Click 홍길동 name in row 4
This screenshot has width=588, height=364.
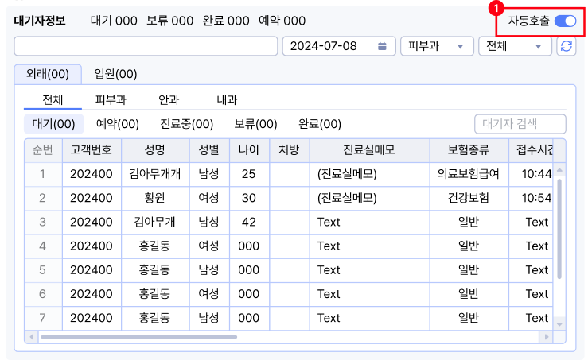(x=155, y=246)
